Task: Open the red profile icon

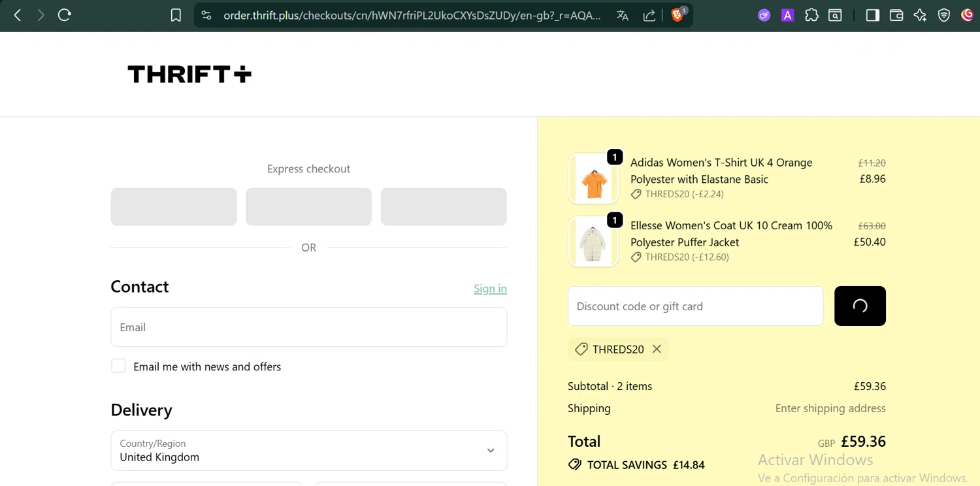Action: point(968,15)
